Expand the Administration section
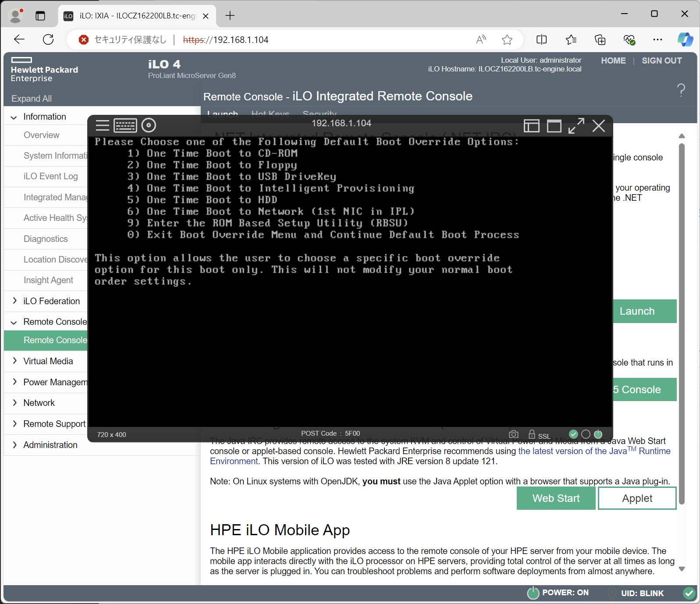The width and height of the screenshot is (700, 604). coord(14,444)
